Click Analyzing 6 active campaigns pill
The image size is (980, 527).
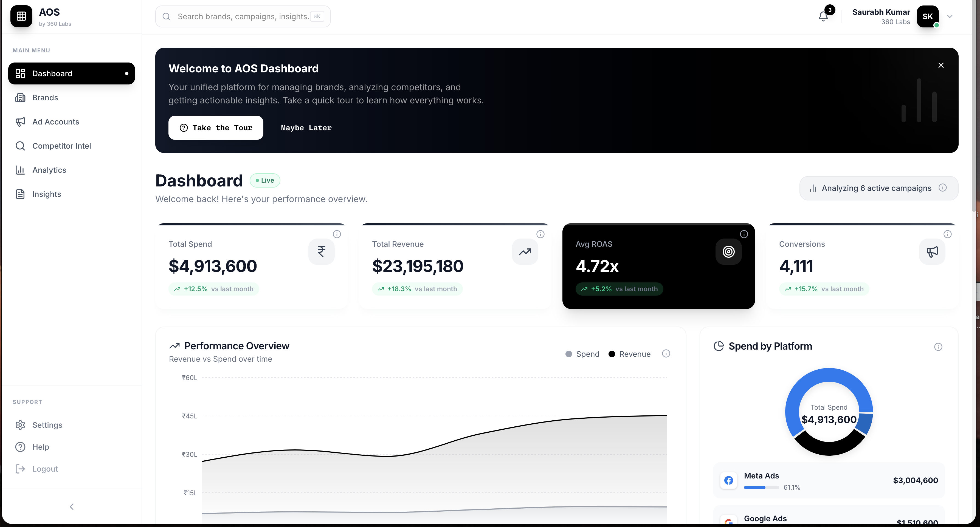coord(879,188)
